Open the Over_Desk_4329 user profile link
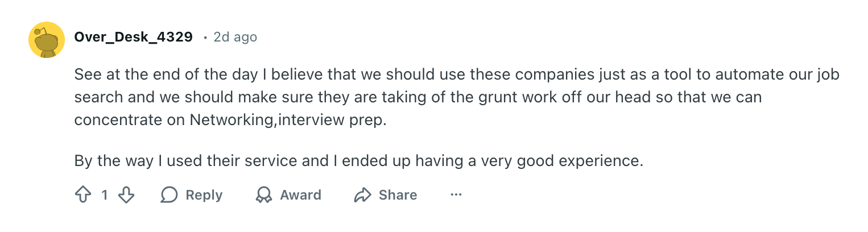The height and width of the screenshot is (232, 868). click(x=133, y=38)
